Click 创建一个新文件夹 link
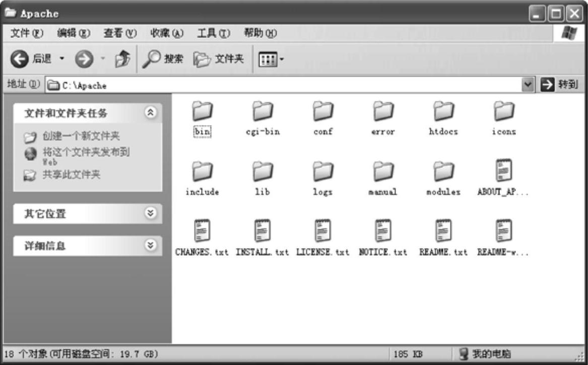 coord(81,136)
